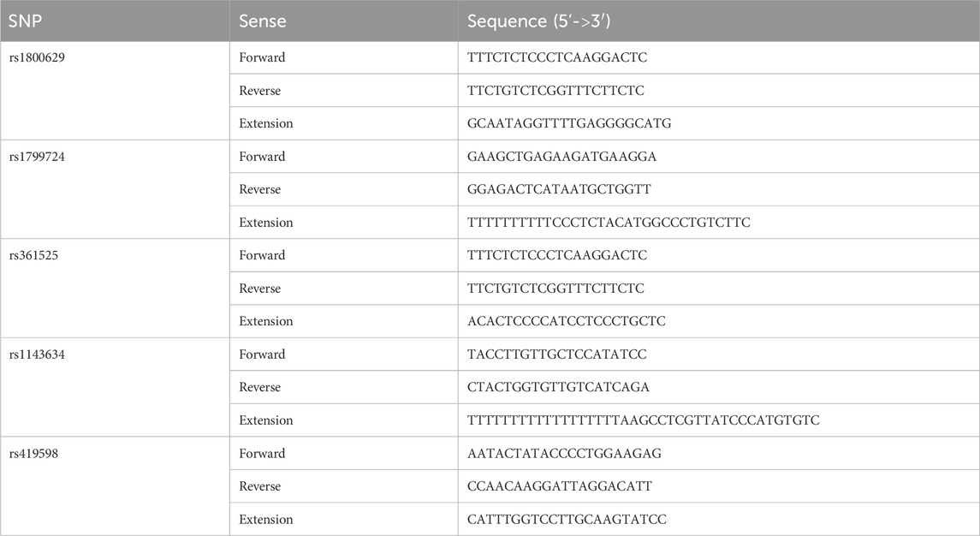This screenshot has width=980, height=536.
Task: Click sequence GGAGACTCATAATGCTGGTT
Action: point(559,189)
